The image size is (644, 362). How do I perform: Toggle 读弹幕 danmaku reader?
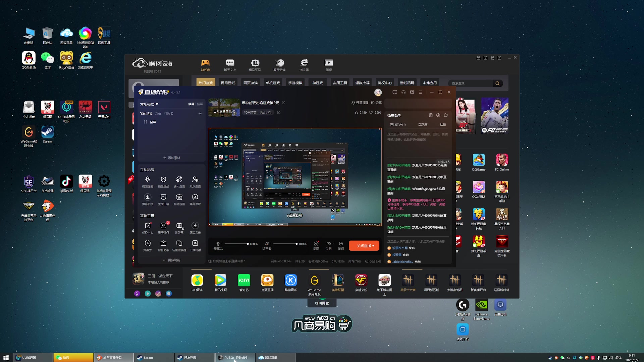[179, 228]
